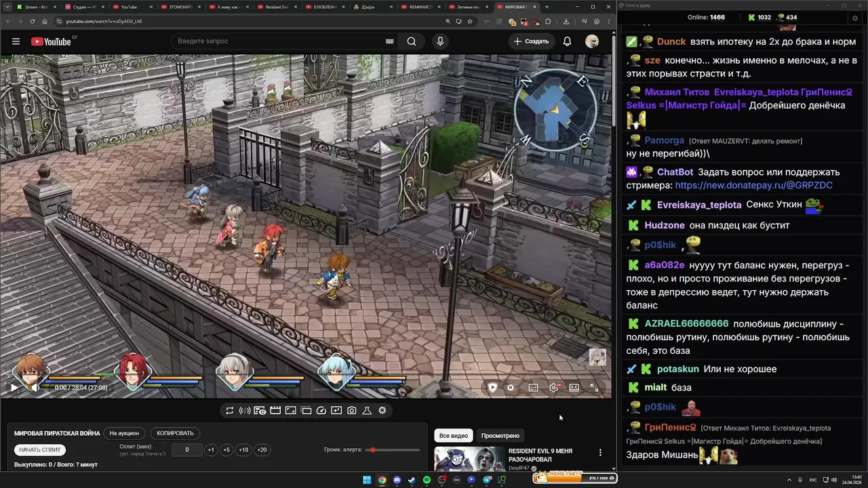Click the 'Создать' create button
Image resolution: width=868 pixels, height=488 pixels.
(532, 41)
